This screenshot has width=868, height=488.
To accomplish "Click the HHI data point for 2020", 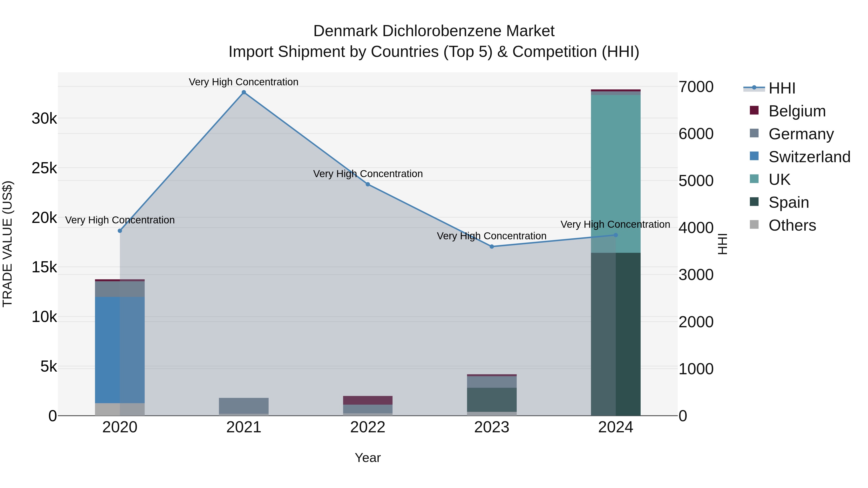I will pyautogui.click(x=120, y=231).
